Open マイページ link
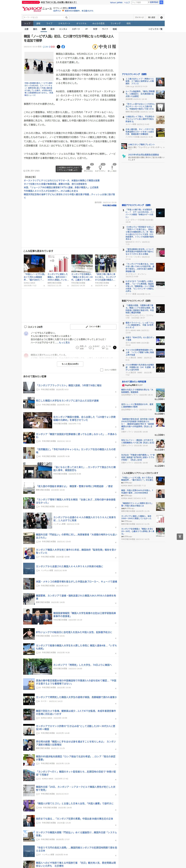Screen dimensions: 186x868 click(139, 18)
